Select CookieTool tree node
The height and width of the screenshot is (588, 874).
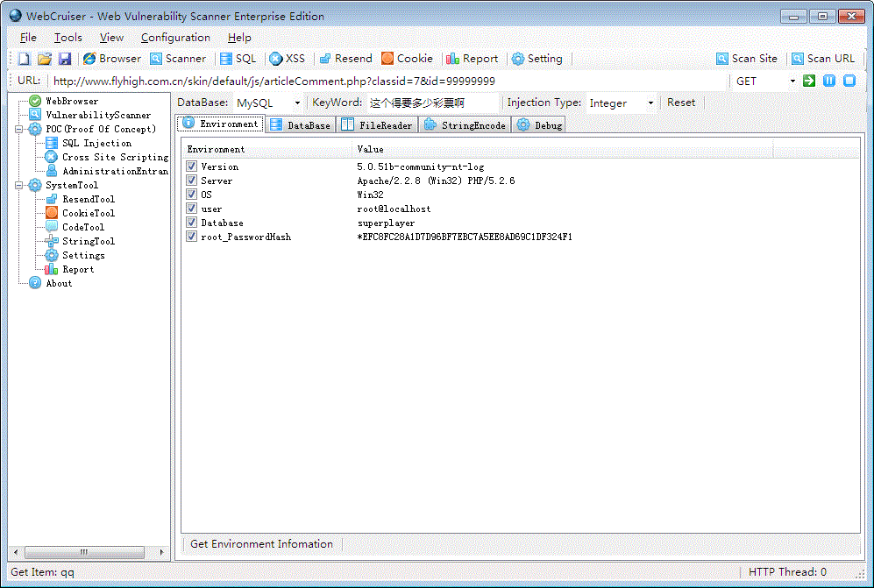(x=88, y=213)
